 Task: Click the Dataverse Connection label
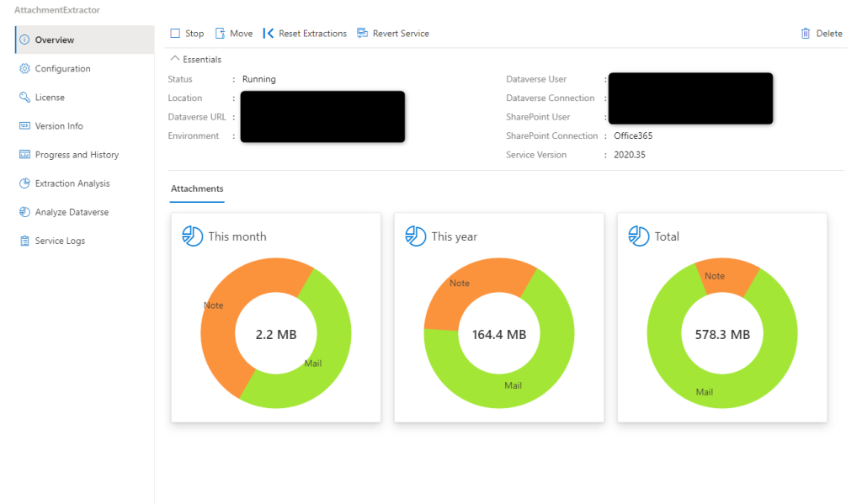[x=550, y=98]
